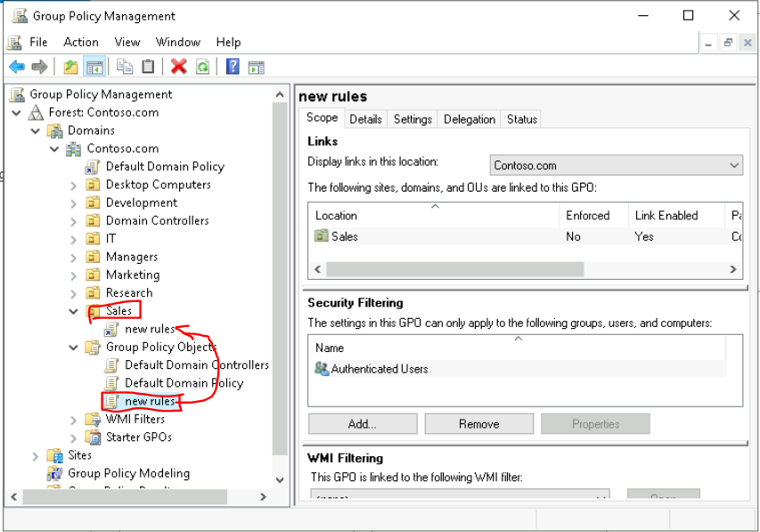Click the Name column header in Security Filtering
Image resolution: width=760 pixels, height=532 pixels.
point(517,348)
